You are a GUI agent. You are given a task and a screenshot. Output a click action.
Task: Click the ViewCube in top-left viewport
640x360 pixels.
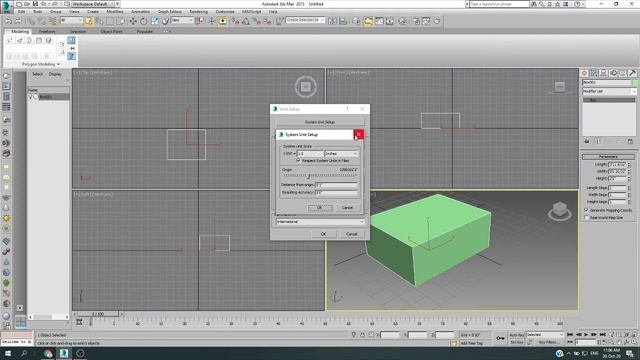coord(306,87)
